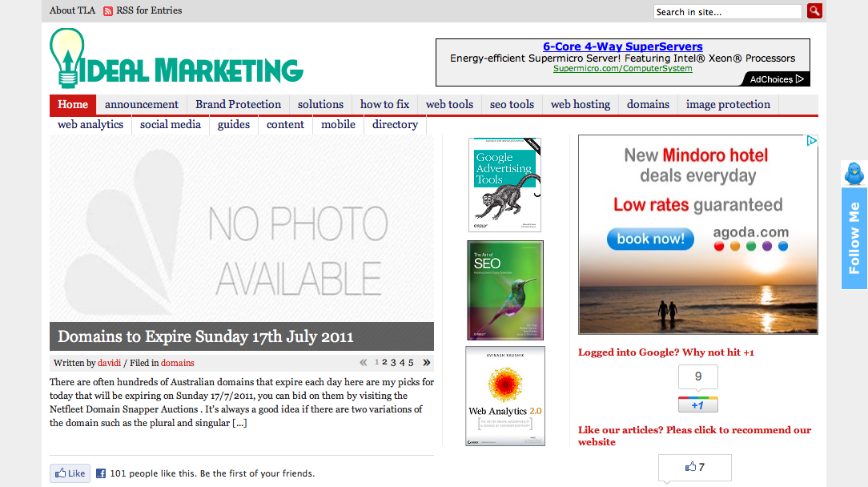
Task: Open 6-Core 4-Way SuperServers ad link
Action: (623, 46)
